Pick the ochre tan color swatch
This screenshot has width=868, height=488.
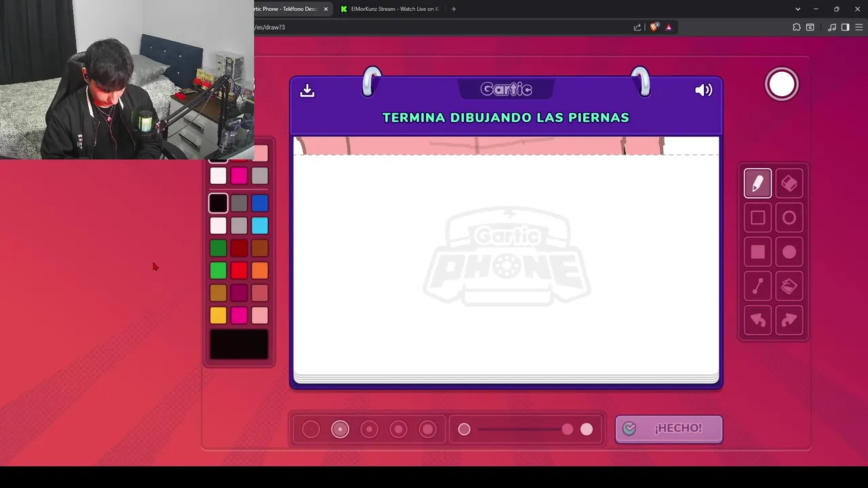218,293
